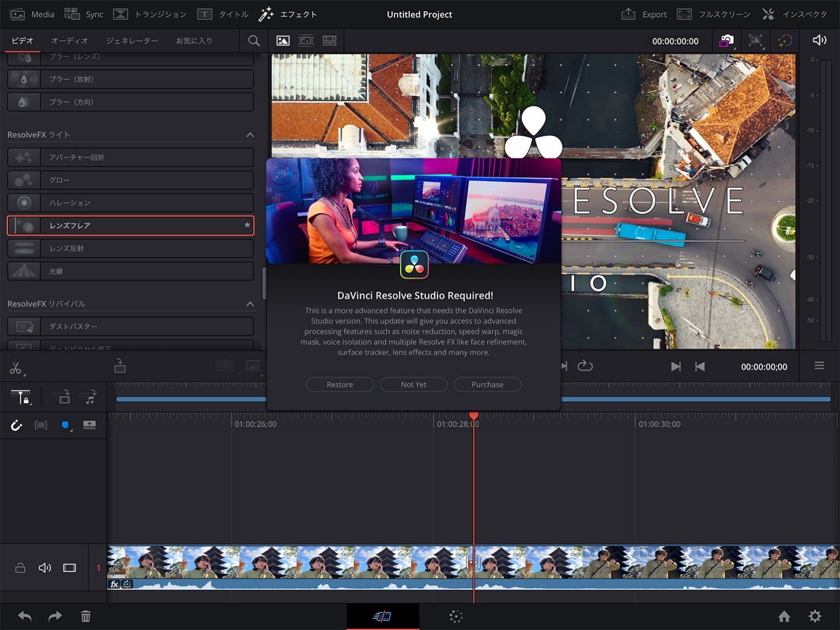Toggle the viewer mute speaker icon
The image size is (840, 630).
819,40
